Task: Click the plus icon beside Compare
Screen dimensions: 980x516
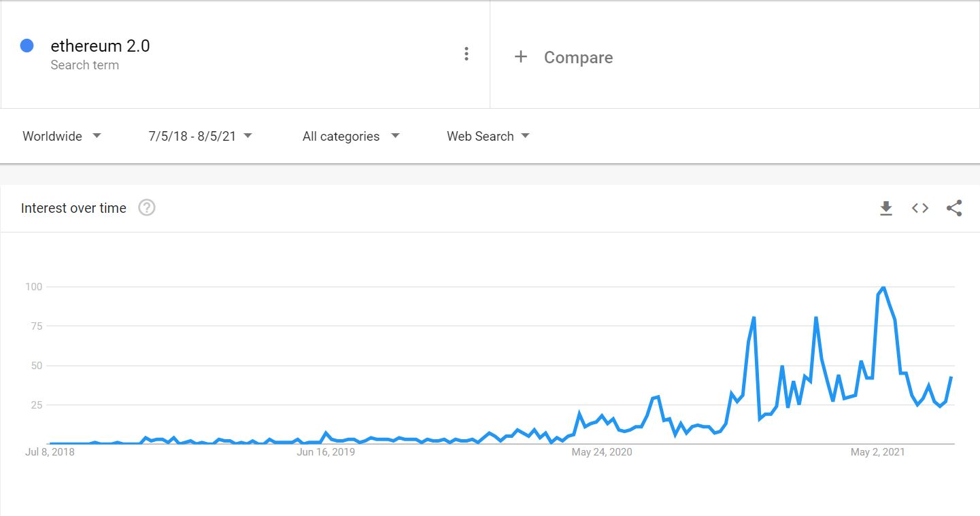Action: [521, 57]
